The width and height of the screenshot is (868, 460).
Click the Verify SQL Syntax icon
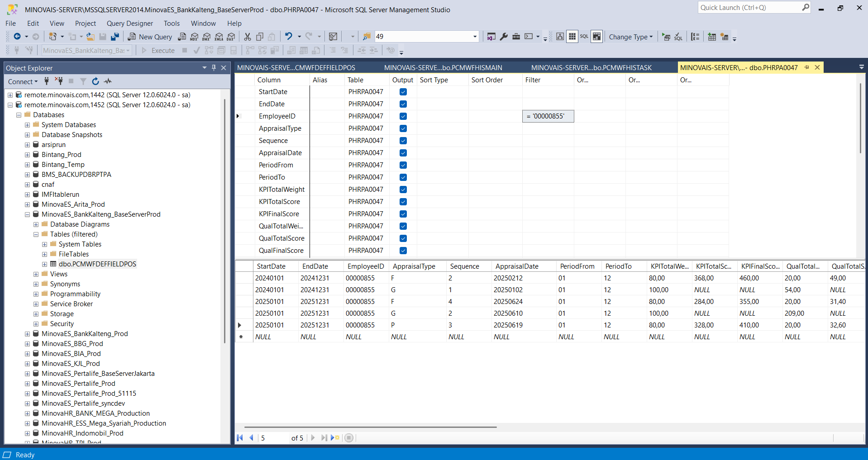point(678,37)
